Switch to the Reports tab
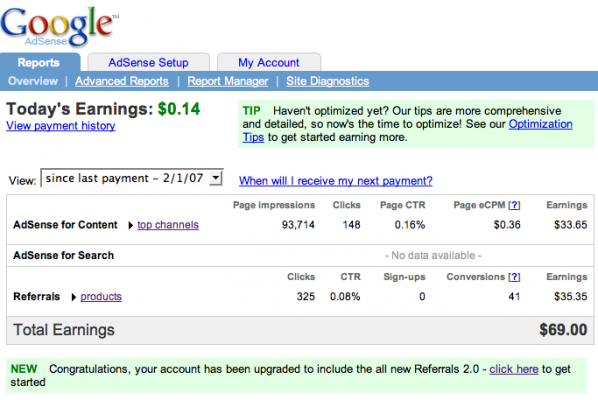Screen dimensions: 598x400 click(x=39, y=63)
